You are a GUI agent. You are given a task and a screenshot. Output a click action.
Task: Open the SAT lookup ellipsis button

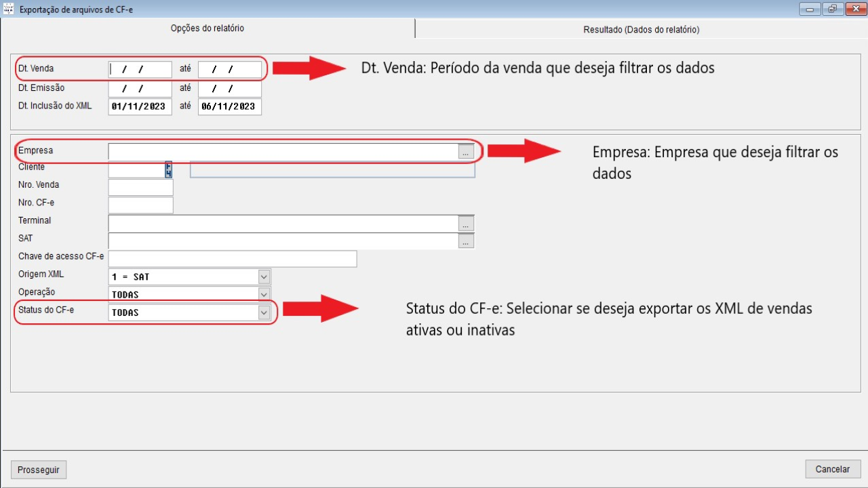tap(465, 241)
